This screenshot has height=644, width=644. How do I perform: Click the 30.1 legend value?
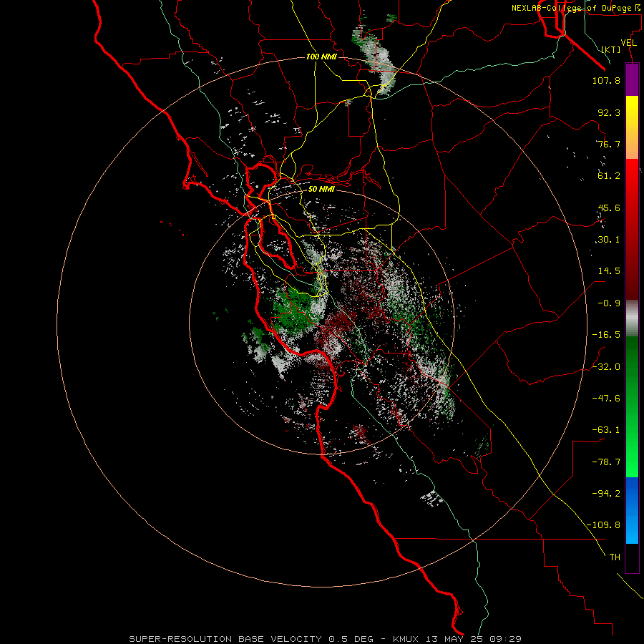pyautogui.click(x=609, y=240)
